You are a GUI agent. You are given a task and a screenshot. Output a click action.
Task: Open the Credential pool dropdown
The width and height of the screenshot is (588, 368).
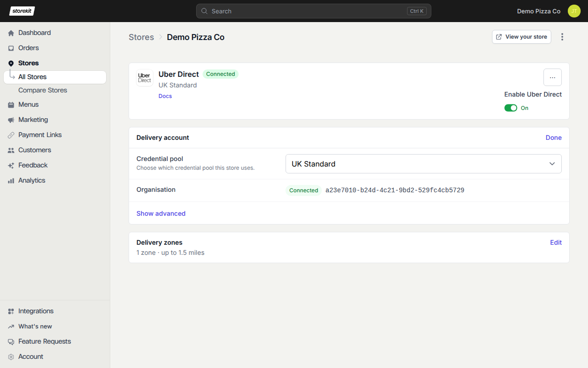(x=424, y=164)
